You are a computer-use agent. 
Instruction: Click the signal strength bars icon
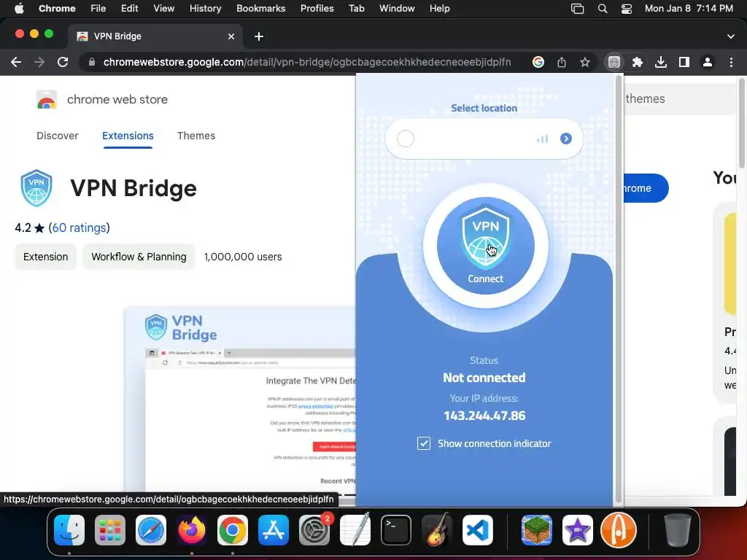coord(542,139)
